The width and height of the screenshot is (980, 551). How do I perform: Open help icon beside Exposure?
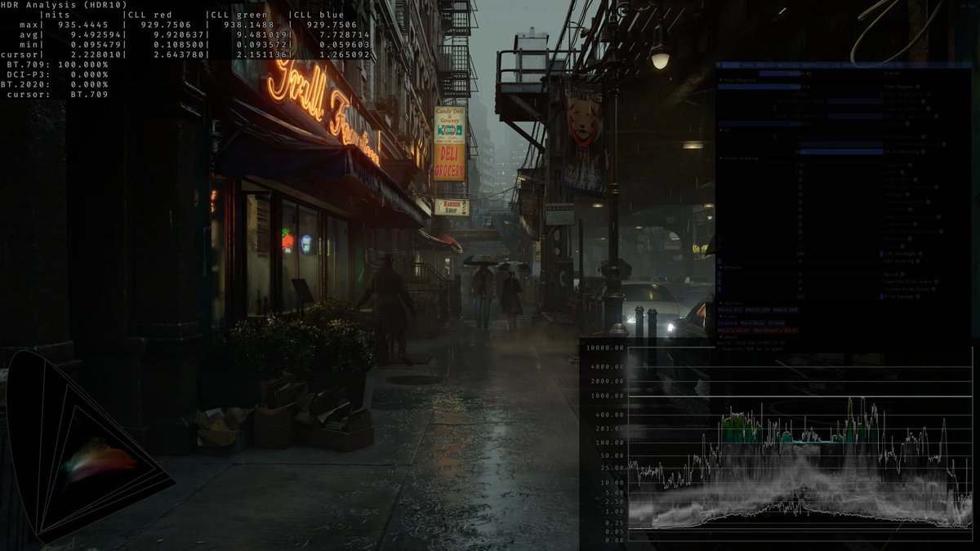coord(910,165)
